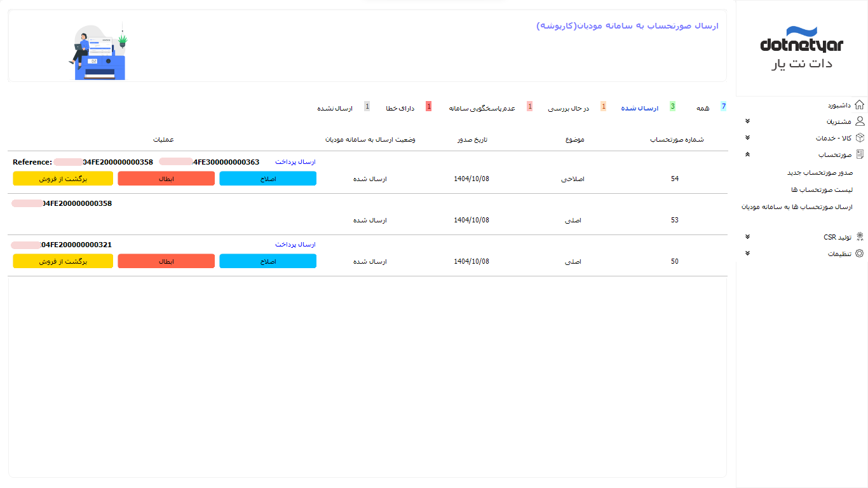Expand the کالا - خدمات menu chevron
868x488 pixels.
747,138
